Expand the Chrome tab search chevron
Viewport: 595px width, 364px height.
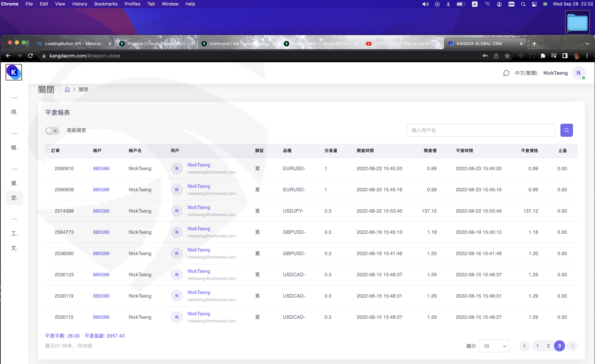coord(587,44)
